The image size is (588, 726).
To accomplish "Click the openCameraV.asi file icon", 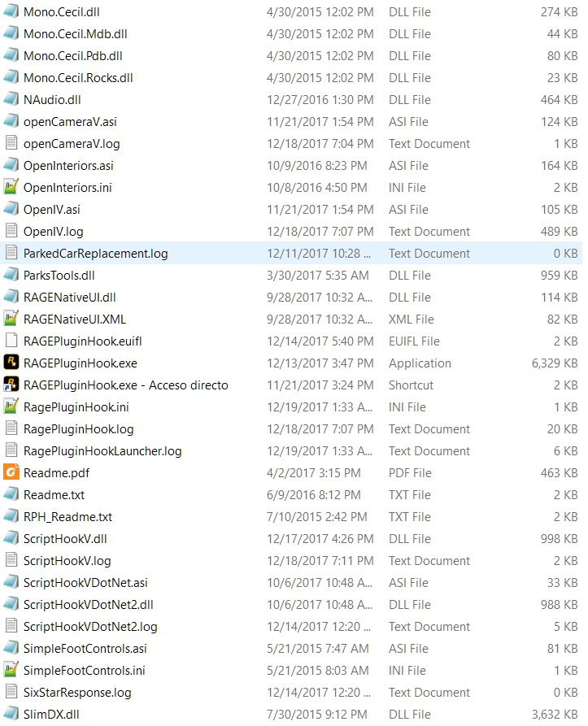I will [11, 121].
